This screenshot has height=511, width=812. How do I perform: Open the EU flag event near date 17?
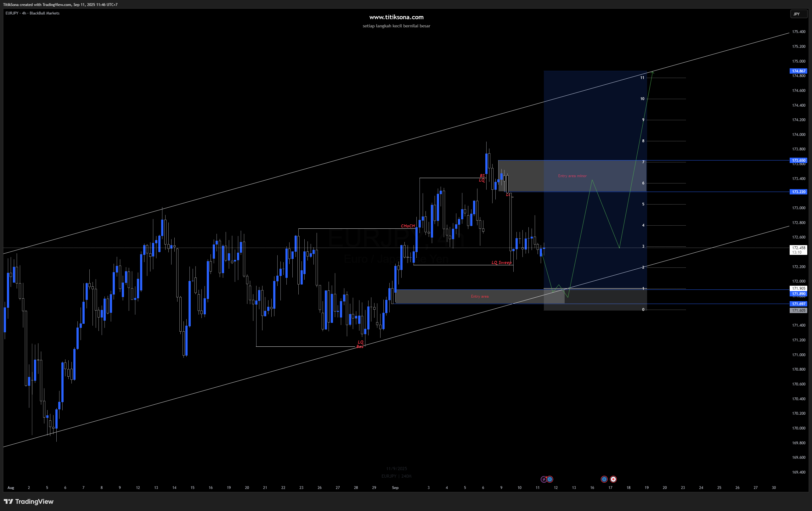(x=604, y=479)
